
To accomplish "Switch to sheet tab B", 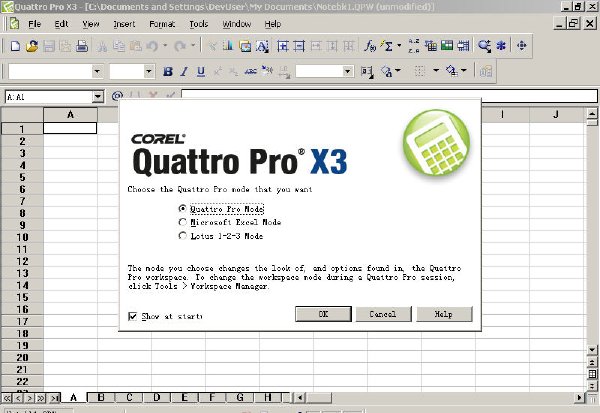I will [101, 397].
